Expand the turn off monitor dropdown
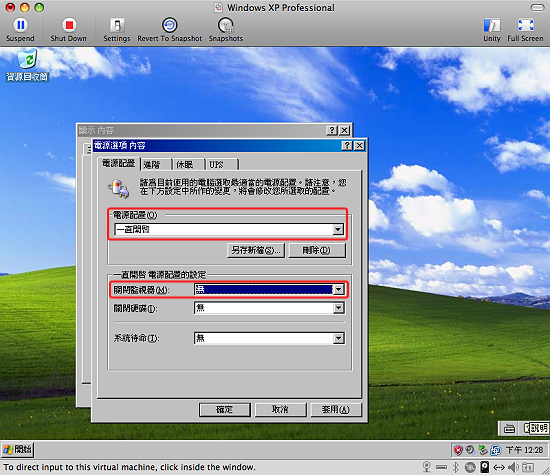The image size is (550, 475). [338, 289]
